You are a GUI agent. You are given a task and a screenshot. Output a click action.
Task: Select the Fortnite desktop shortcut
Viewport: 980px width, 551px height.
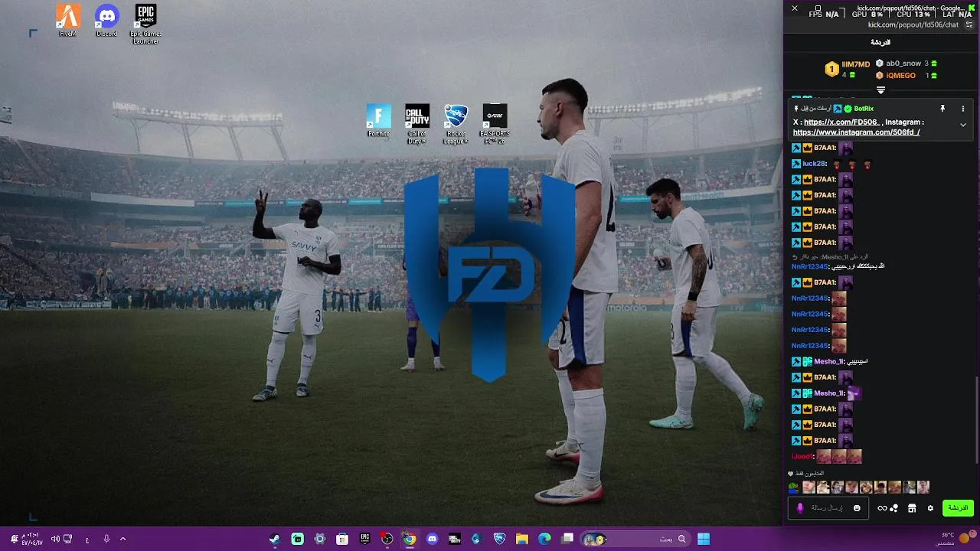coord(378,121)
